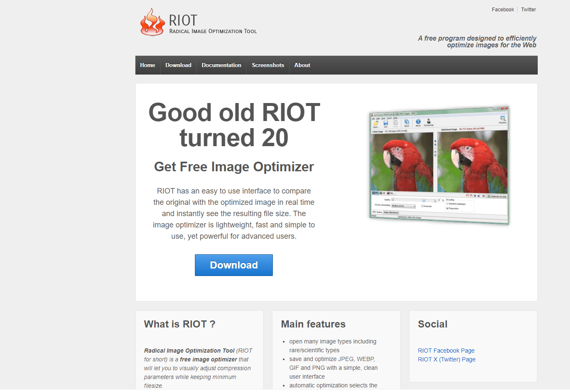
Task: Open the RIOT Facebook Page link
Action: tap(446, 351)
